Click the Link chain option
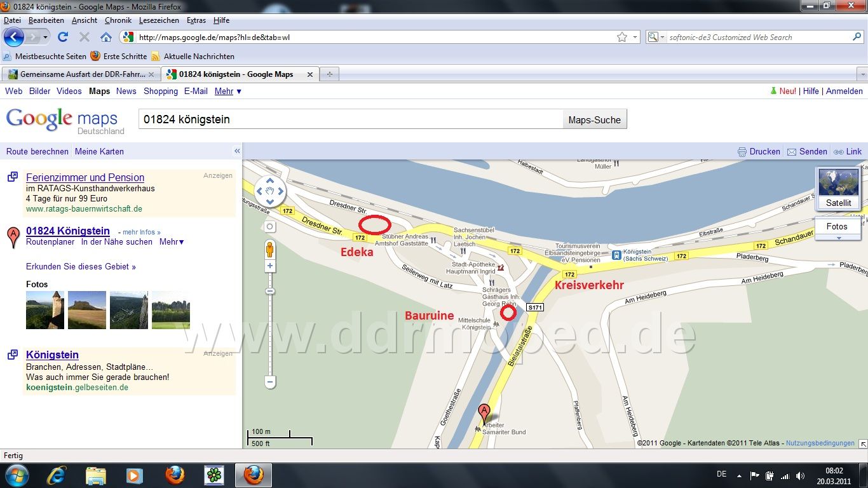This screenshot has height=488, width=868. [848, 151]
